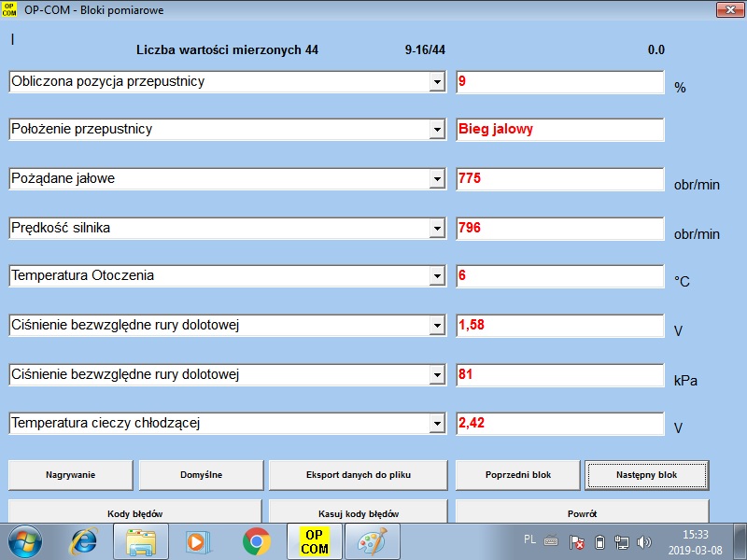Expand 'Położenie przepustnicy' dropdown arrow

coord(436,130)
